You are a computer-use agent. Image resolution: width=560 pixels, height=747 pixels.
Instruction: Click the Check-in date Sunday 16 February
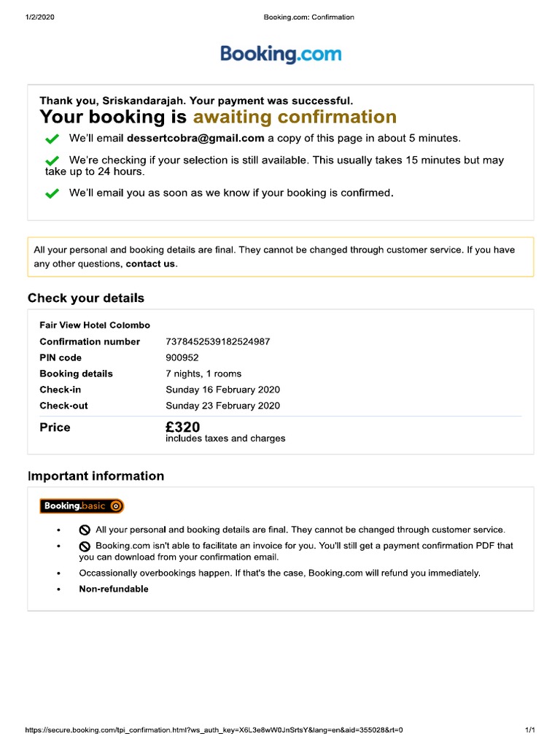[222, 390]
